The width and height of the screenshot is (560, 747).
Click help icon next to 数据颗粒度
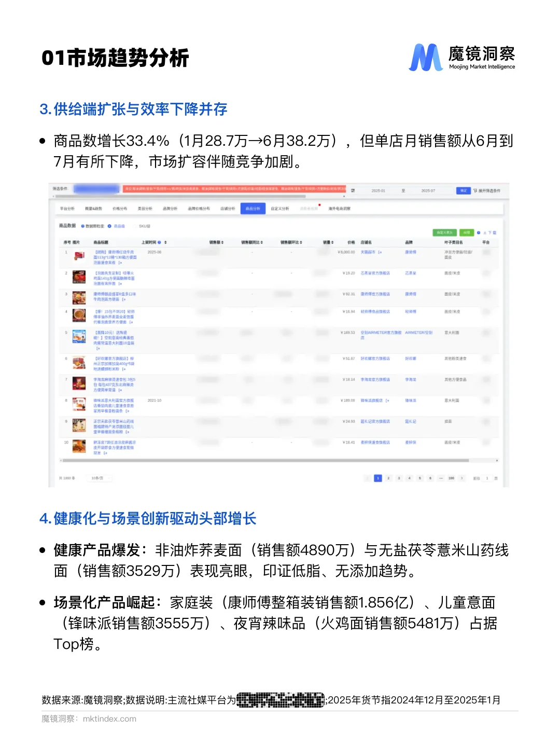tap(83, 226)
